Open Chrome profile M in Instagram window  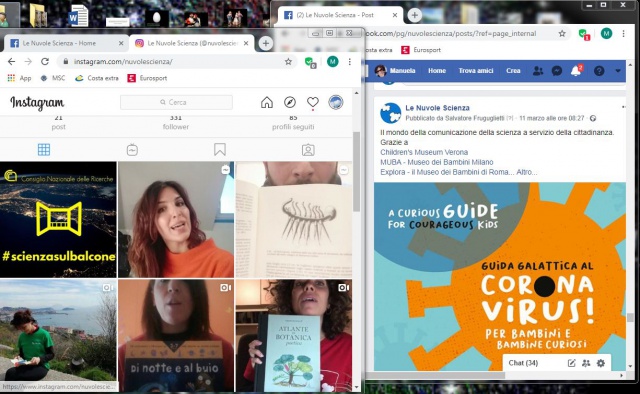[x=333, y=62]
